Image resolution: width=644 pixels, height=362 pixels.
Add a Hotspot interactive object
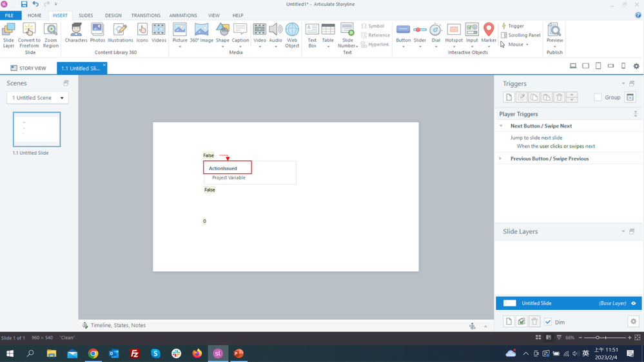pos(454,35)
